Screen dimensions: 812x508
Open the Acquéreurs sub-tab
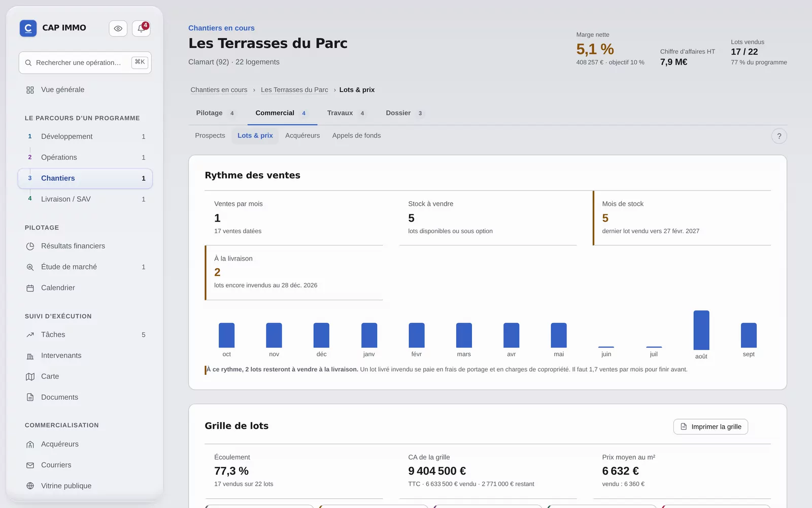click(302, 136)
